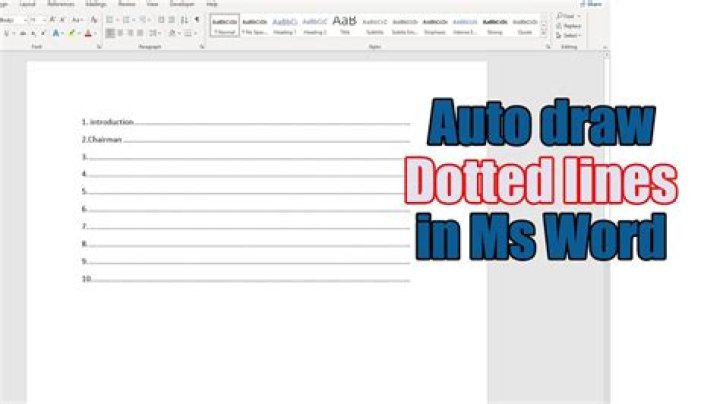Open the Borders button
The height and width of the screenshot is (404, 720).
(x=188, y=33)
